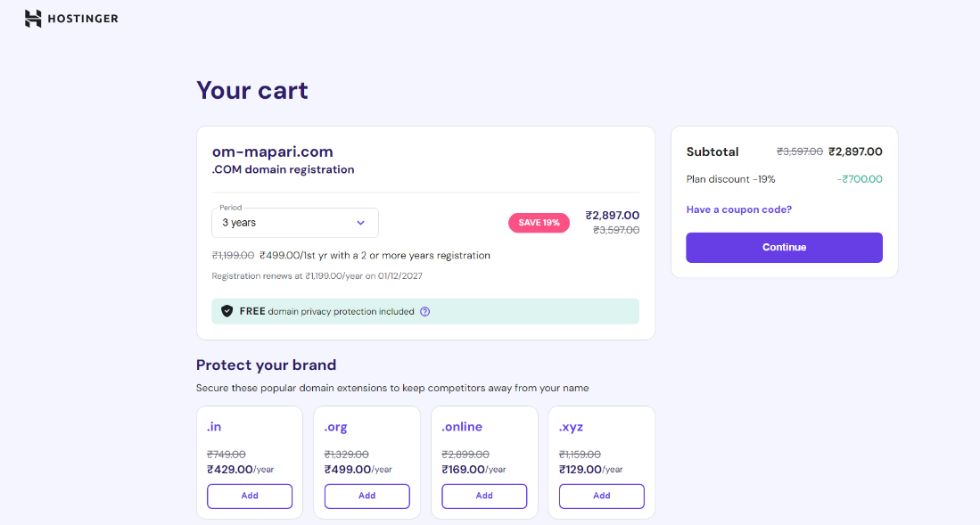This screenshot has width=980, height=525.
Task: Open the privacy protection help tooltip icon
Action: tap(424, 311)
